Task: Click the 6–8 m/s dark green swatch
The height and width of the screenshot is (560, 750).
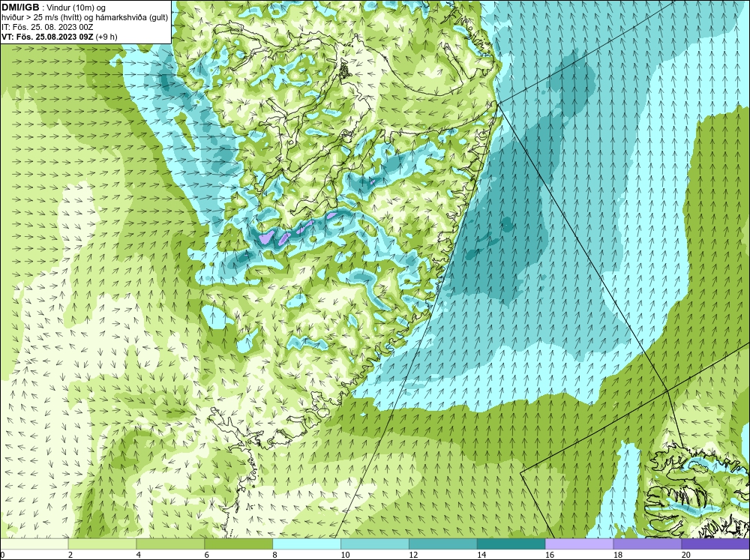Action: (x=238, y=544)
